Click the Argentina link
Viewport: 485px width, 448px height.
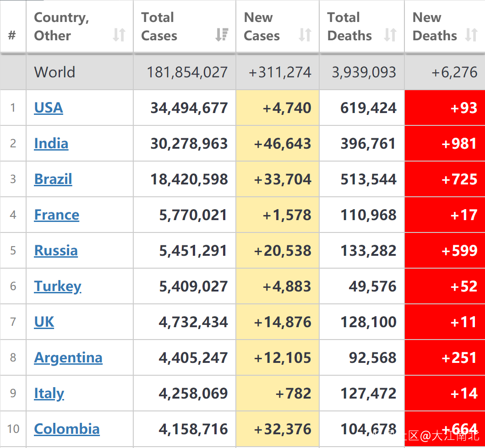pyautogui.click(x=68, y=357)
